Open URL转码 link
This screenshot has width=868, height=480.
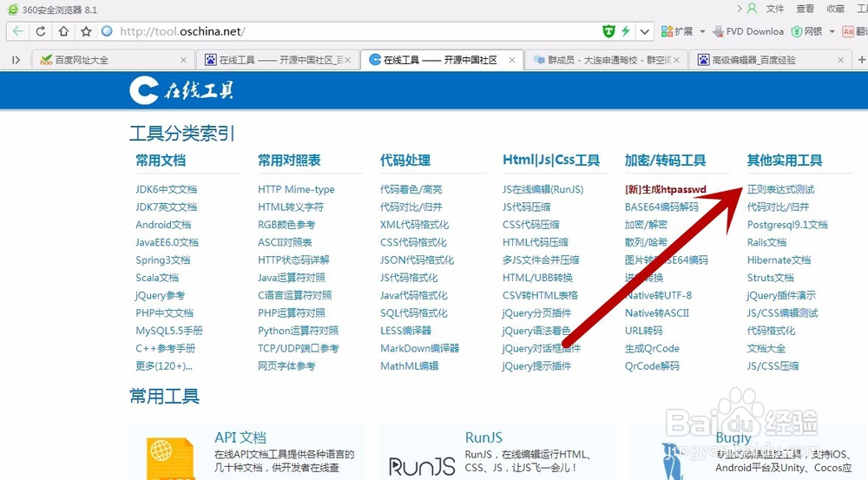pyautogui.click(x=643, y=331)
